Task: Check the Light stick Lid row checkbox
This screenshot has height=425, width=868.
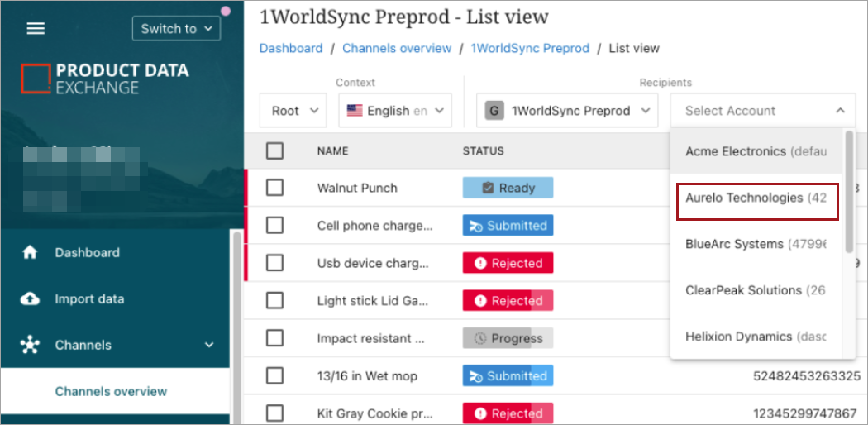Action: [275, 301]
